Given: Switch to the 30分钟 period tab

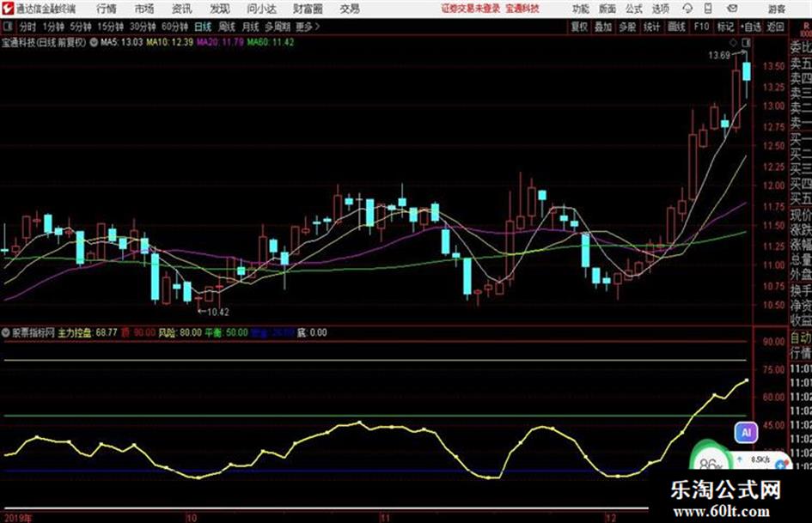Looking at the screenshot, I should [x=143, y=27].
